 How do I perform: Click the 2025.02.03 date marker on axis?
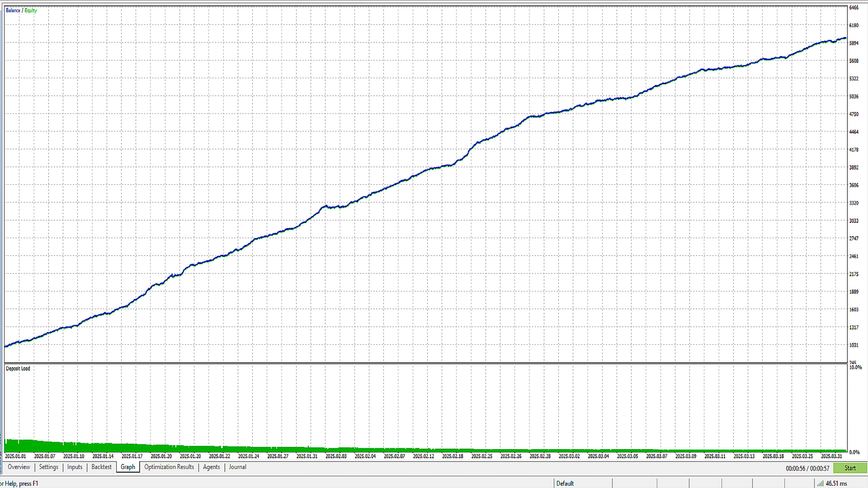(x=336, y=456)
